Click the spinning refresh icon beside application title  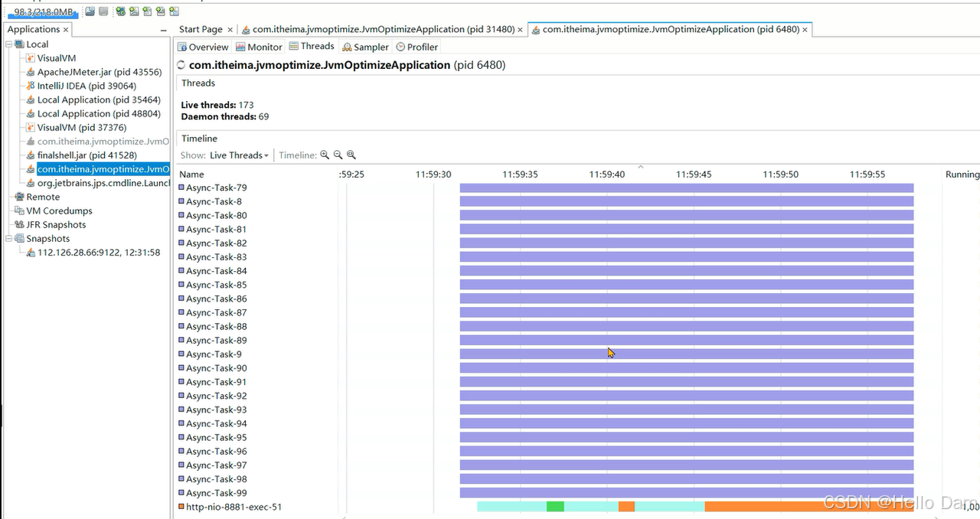(181, 66)
